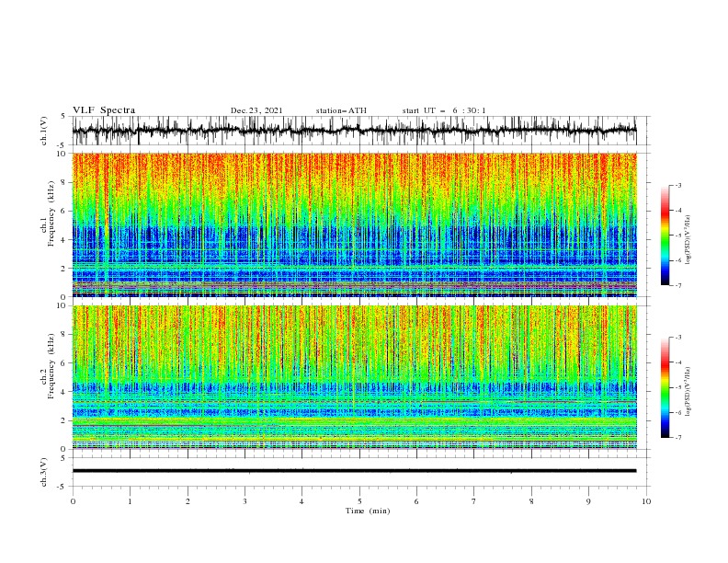Select the ch.1 spectrogram plot
728x563 pixels.
[x=354, y=224]
